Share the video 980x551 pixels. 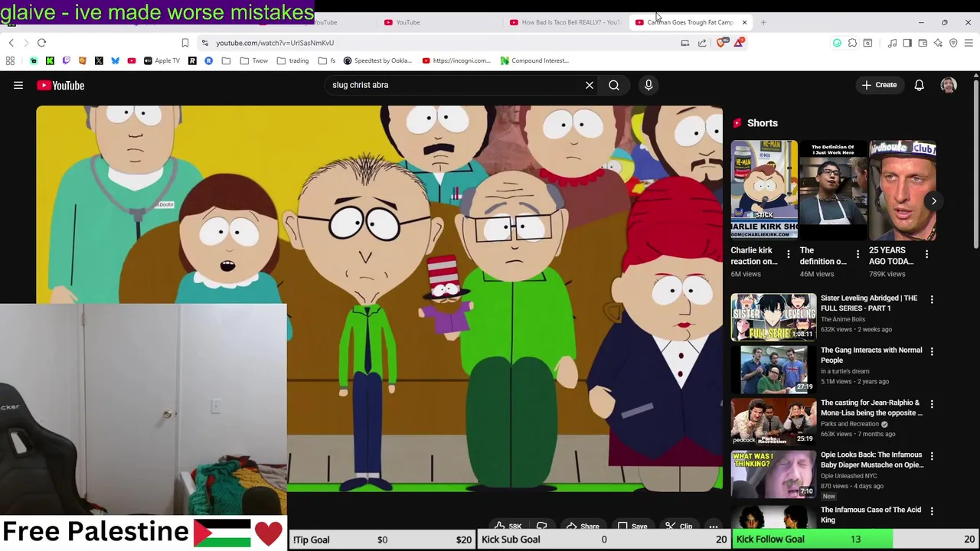pyautogui.click(x=582, y=527)
